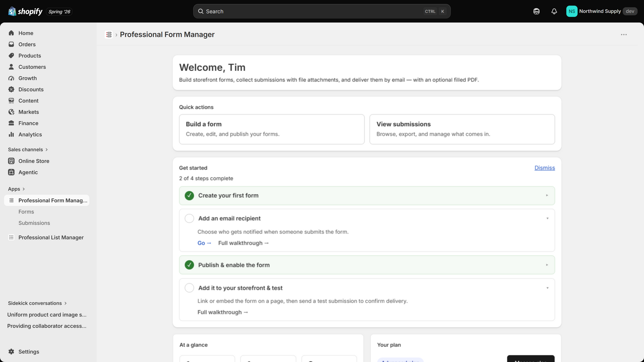The width and height of the screenshot is (644, 362).
Task: Click the Online Store icon
Action: 11,161
